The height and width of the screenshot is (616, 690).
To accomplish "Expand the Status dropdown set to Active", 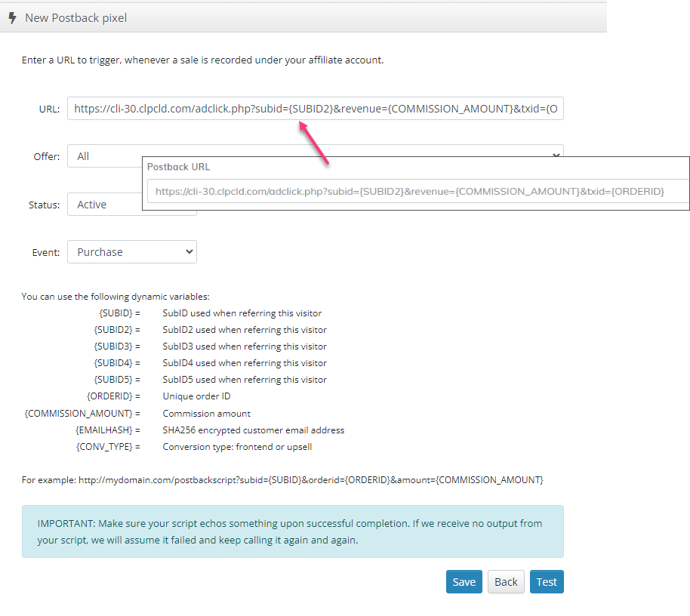I will tap(104, 205).
